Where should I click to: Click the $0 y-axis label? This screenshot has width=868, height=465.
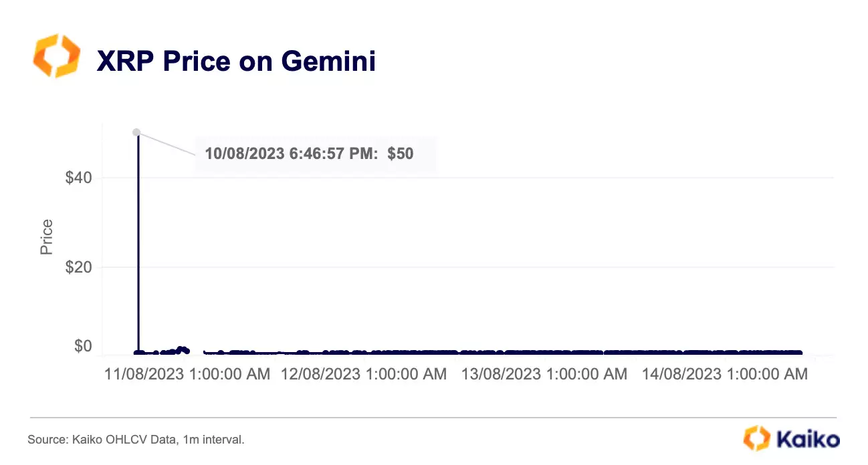pyautogui.click(x=83, y=346)
